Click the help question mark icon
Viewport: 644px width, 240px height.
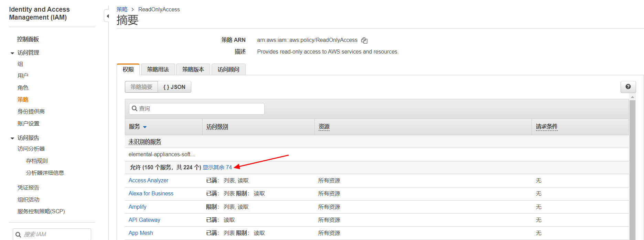628,87
